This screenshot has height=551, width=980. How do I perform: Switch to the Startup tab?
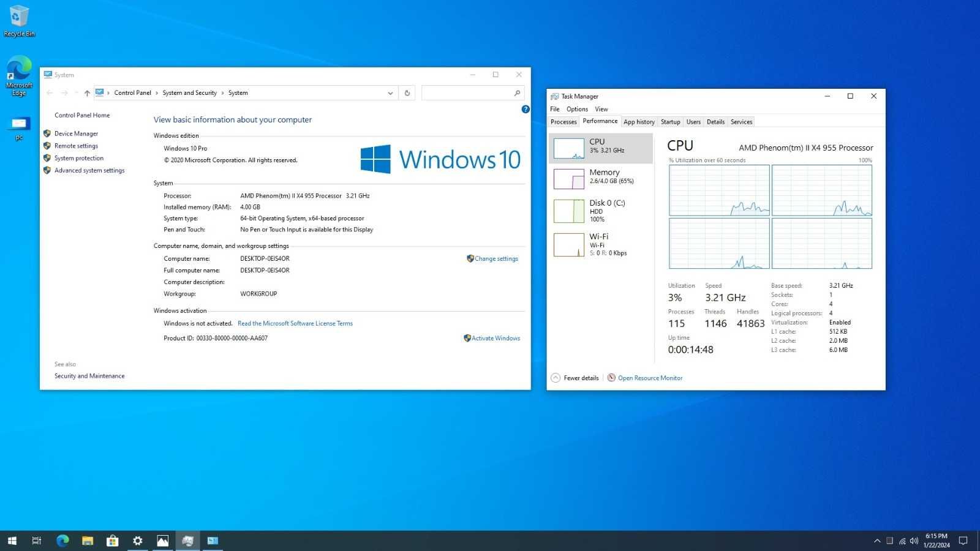tap(670, 122)
